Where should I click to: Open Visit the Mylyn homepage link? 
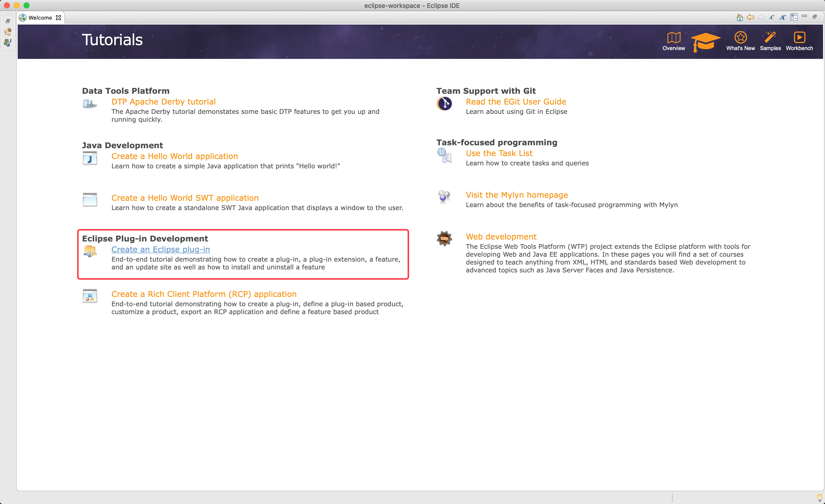tap(517, 195)
